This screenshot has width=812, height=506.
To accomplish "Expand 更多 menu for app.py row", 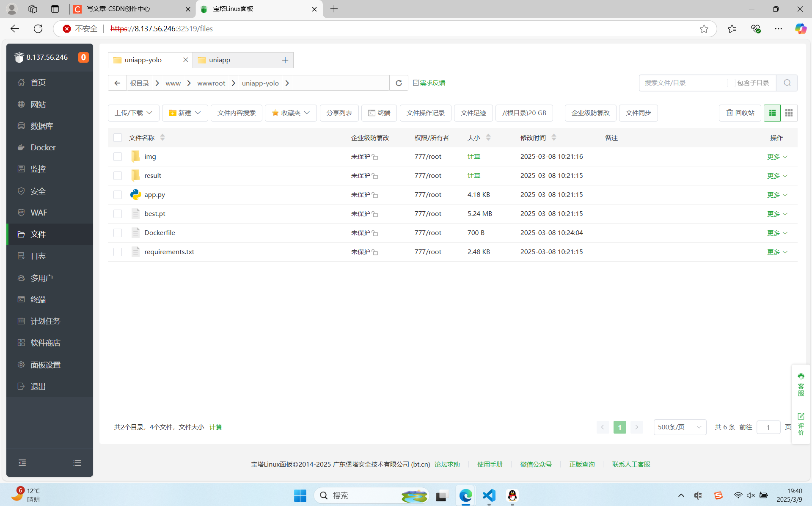I will [x=777, y=195].
